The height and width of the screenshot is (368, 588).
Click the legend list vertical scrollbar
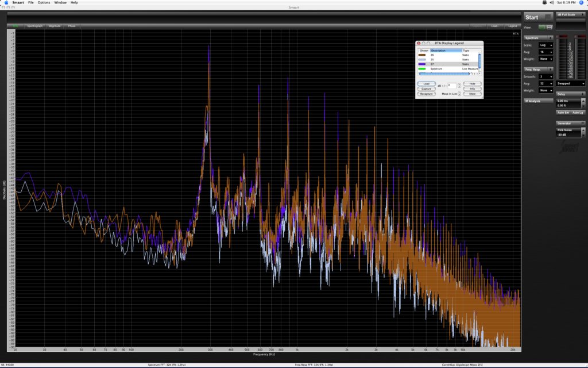479,62
